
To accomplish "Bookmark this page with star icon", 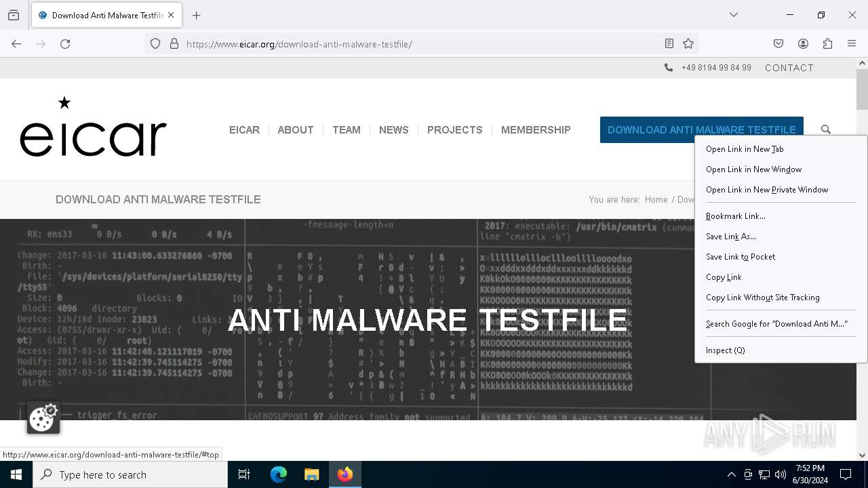I will coord(688,44).
